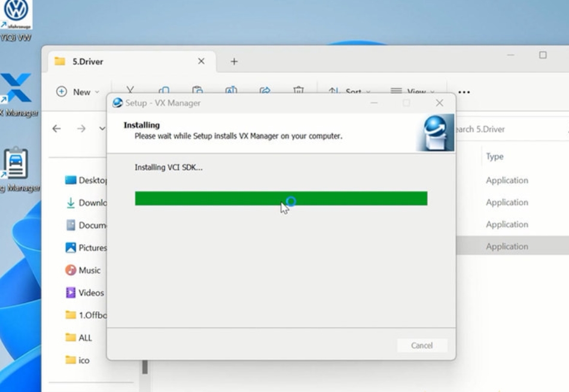This screenshot has width=569, height=392.
Task: Select the 5.Driver tab in File Explorer
Action: pyautogui.click(x=132, y=62)
